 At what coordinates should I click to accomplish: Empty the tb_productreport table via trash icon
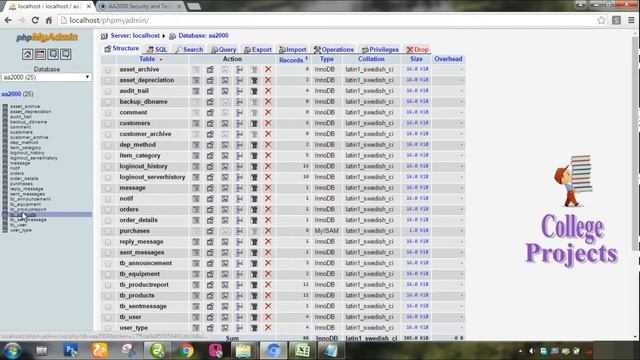254,285
